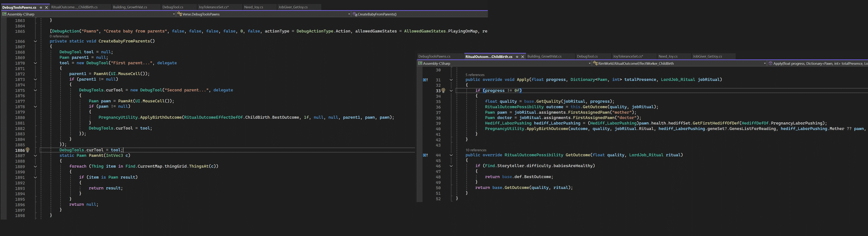
Task: Click the "Create baby from parents" string on line 1865
Action: pyautogui.click(x=135, y=31)
